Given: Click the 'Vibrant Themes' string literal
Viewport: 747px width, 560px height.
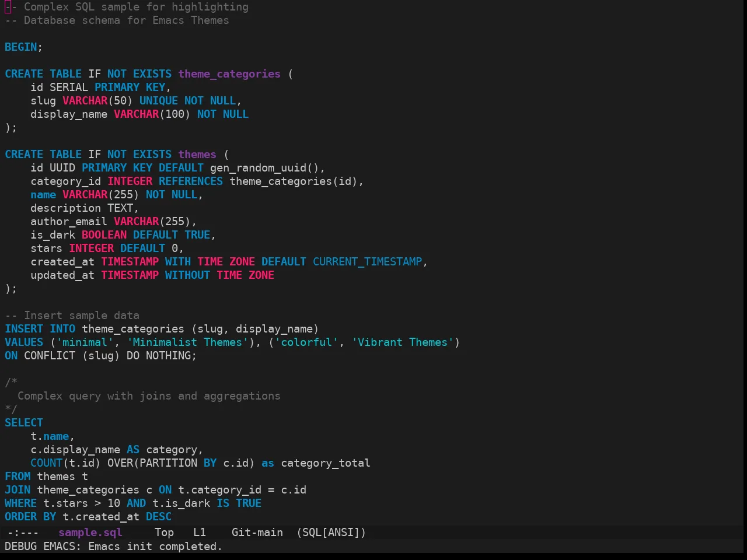Looking at the screenshot, I should (403, 342).
